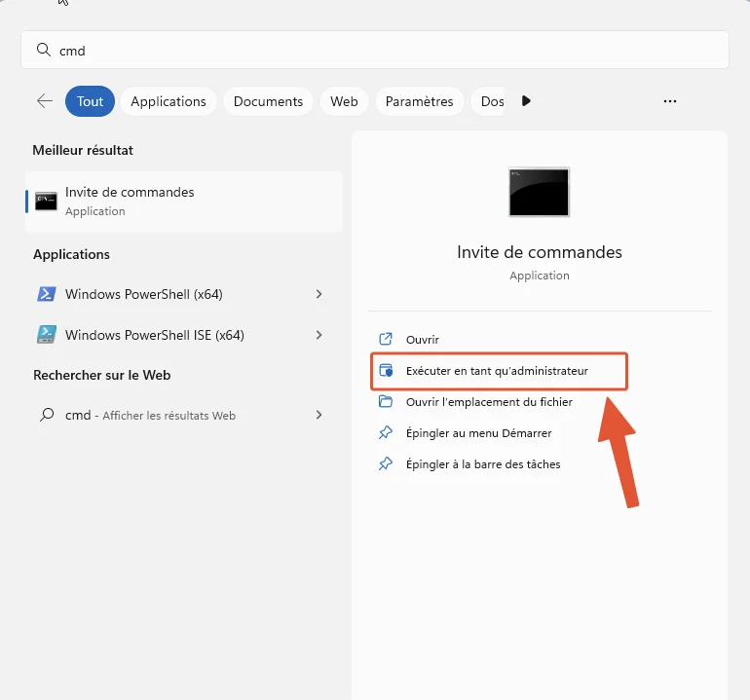Switch to the Applications filter tab

169,101
